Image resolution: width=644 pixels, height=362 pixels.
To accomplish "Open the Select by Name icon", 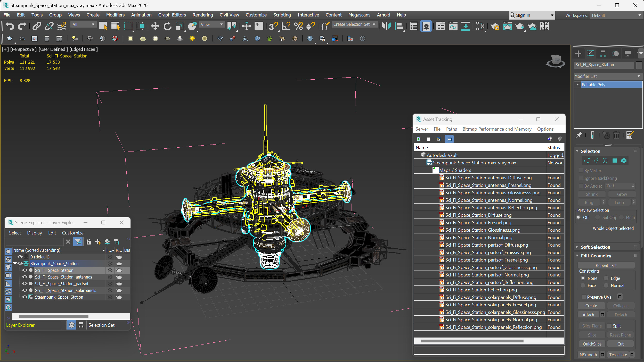I will pyautogui.click(x=115, y=26).
